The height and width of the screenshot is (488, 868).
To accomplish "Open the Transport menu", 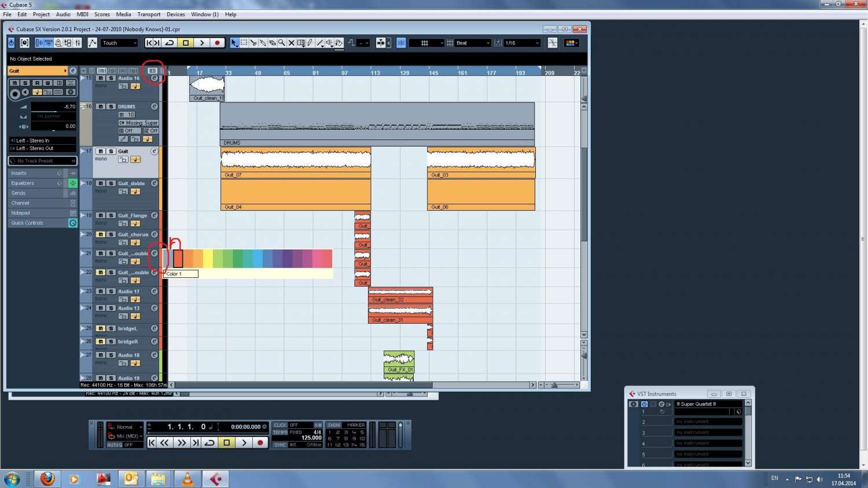I will point(149,14).
